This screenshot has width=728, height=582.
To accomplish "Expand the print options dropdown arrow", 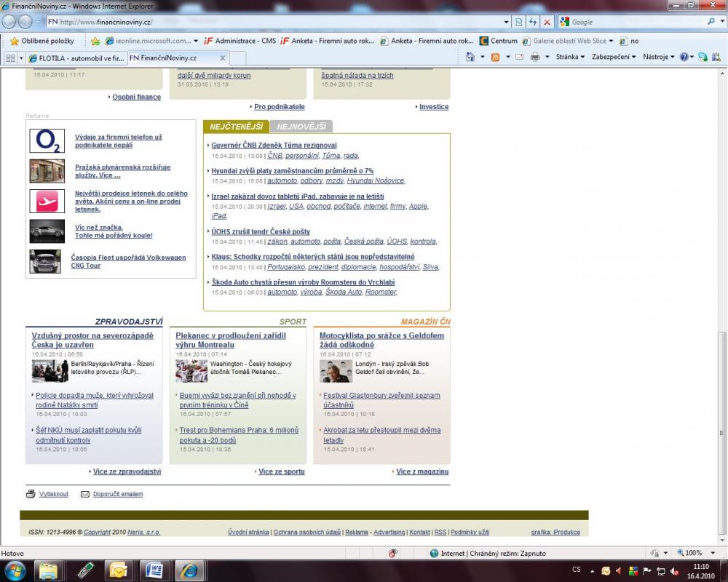I will [547, 57].
